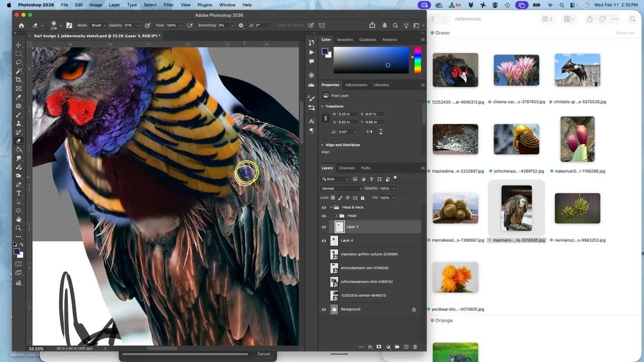Select the Clone Stamp tool

(x=19, y=123)
